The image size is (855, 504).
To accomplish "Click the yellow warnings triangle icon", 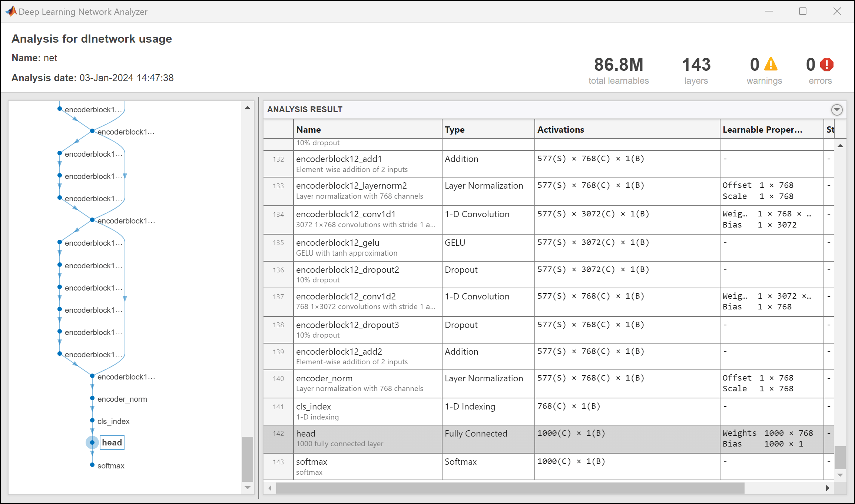I will [771, 64].
